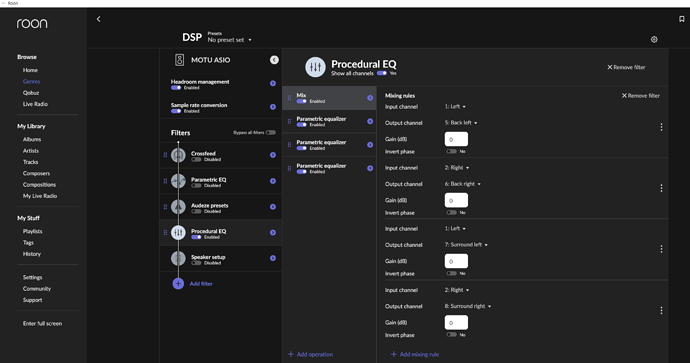Open Input channel dropdown of fourth mixing rule

[x=457, y=290]
